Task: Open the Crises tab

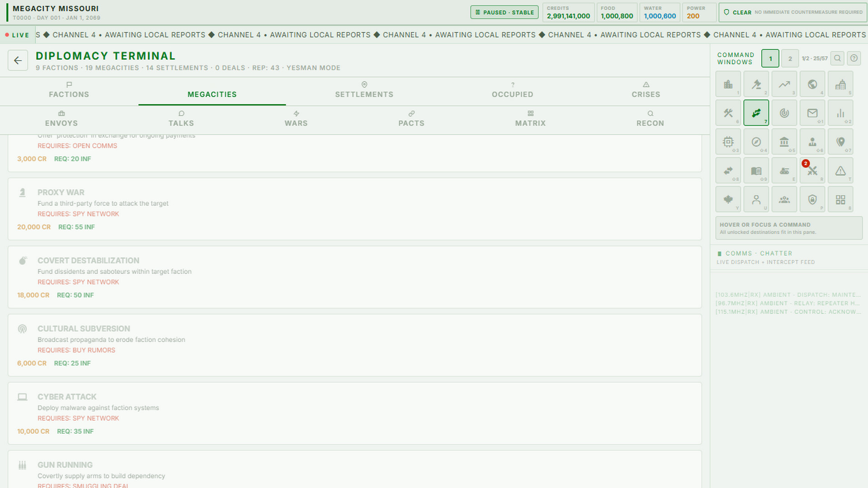Action: 646,90
